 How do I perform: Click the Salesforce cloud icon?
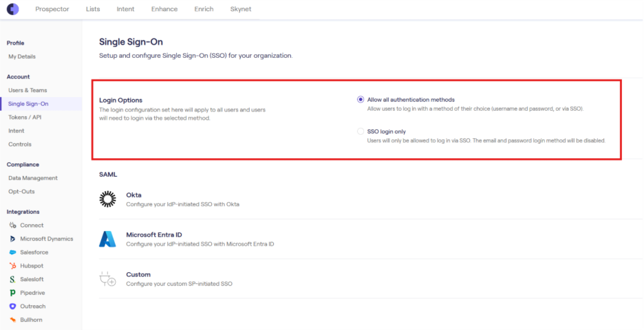pyautogui.click(x=13, y=252)
